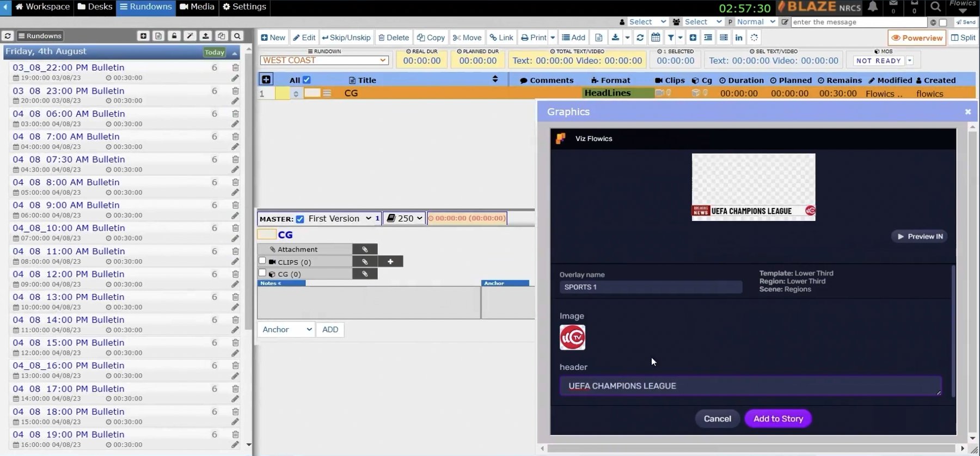Search rundowns with magnifier icon in left panel

[237, 36]
